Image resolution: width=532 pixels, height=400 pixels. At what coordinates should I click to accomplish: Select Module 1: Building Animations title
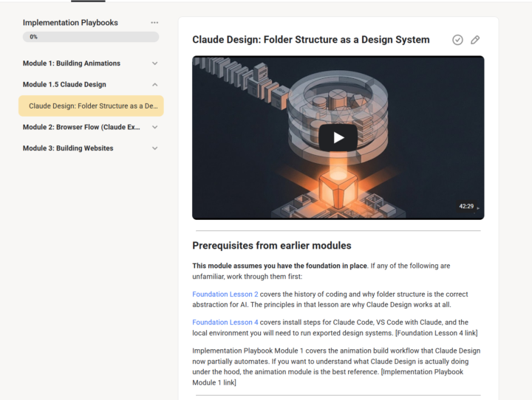(x=71, y=63)
